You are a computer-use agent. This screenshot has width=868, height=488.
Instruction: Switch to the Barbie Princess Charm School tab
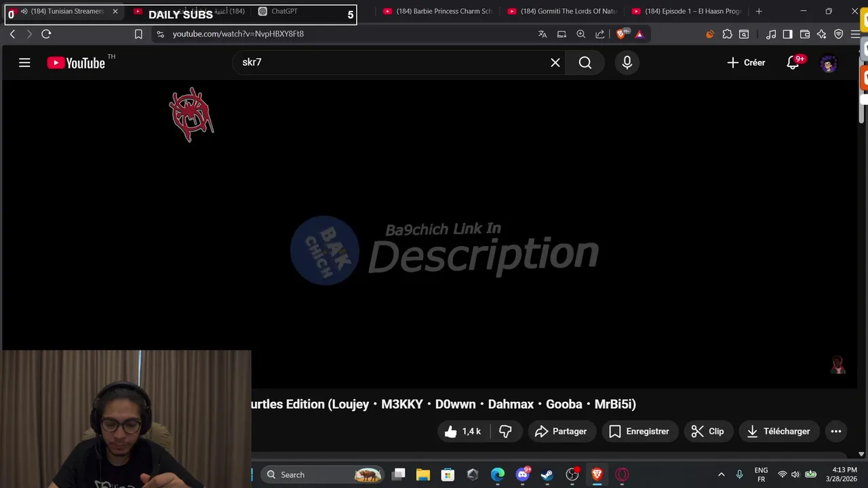point(438,12)
